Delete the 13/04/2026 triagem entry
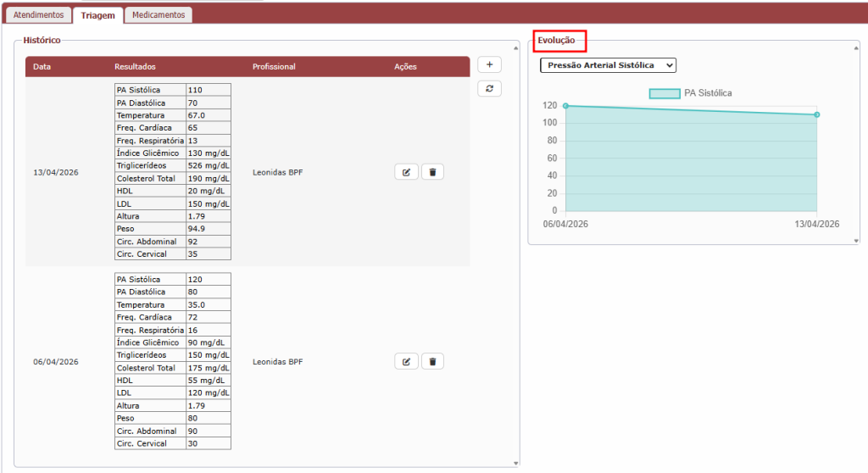The image size is (868, 473). coord(432,172)
